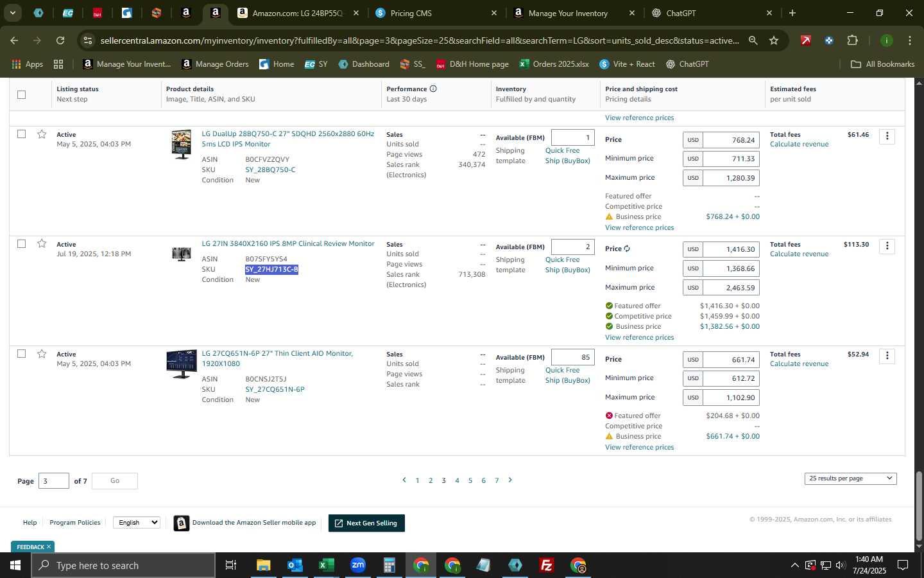Open the Orders 2025.xlsx bookmark
924x578 pixels.
tap(554, 64)
